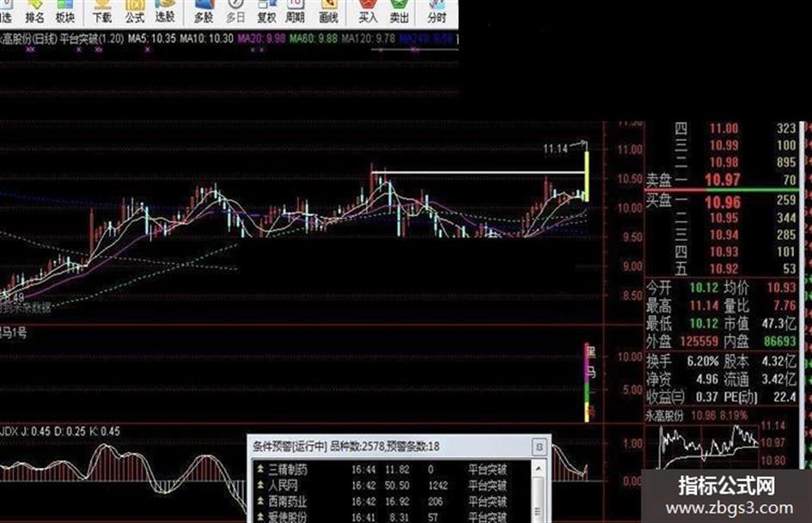Switch to 分时 intraday chart icon

point(437,12)
